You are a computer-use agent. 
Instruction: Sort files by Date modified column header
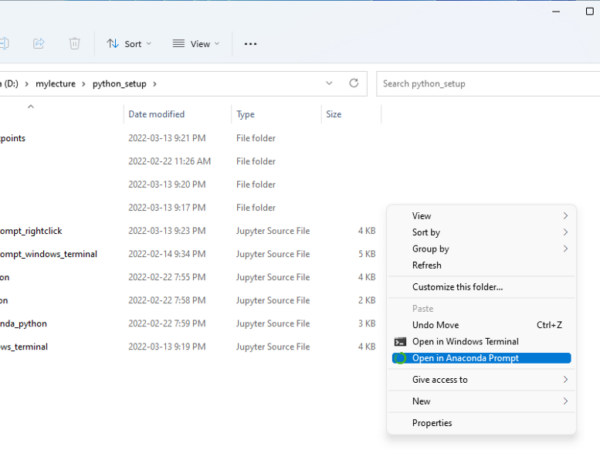click(x=156, y=114)
